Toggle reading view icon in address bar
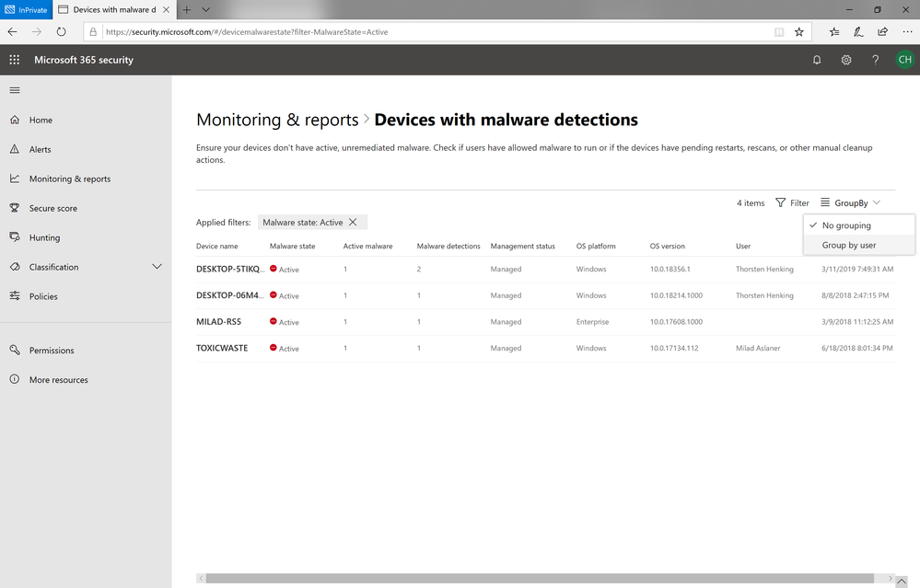 [x=779, y=32]
